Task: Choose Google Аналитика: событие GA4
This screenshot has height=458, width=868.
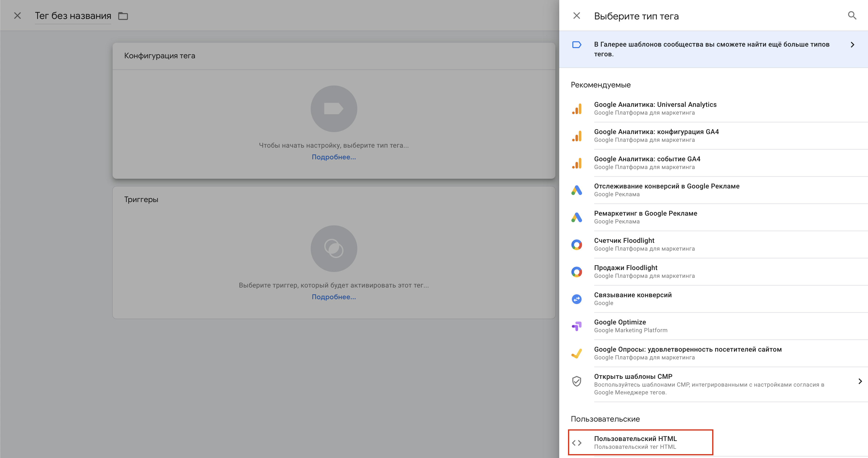Action: pyautogui.click(x=713, y=163)
